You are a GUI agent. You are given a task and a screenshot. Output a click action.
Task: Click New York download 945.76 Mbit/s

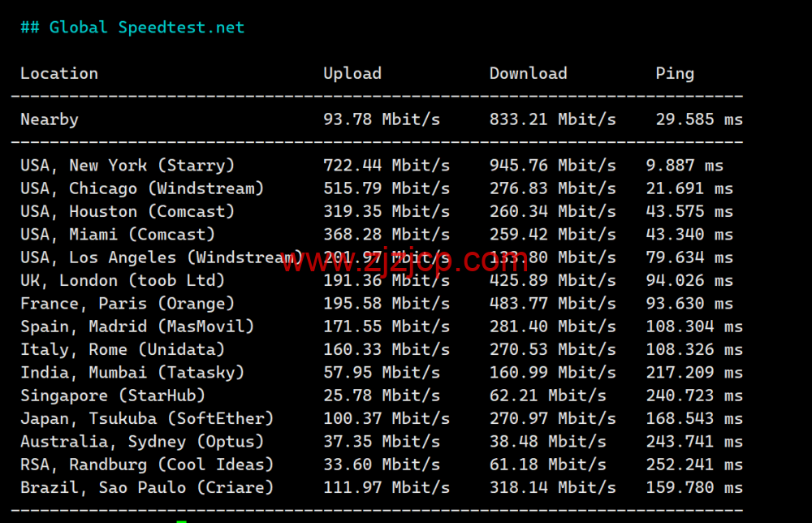pyautogui.click(x=552, y=166)
